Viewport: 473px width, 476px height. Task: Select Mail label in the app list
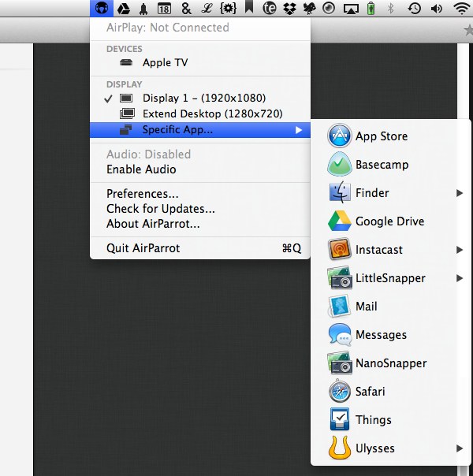(x=367, y=307)
